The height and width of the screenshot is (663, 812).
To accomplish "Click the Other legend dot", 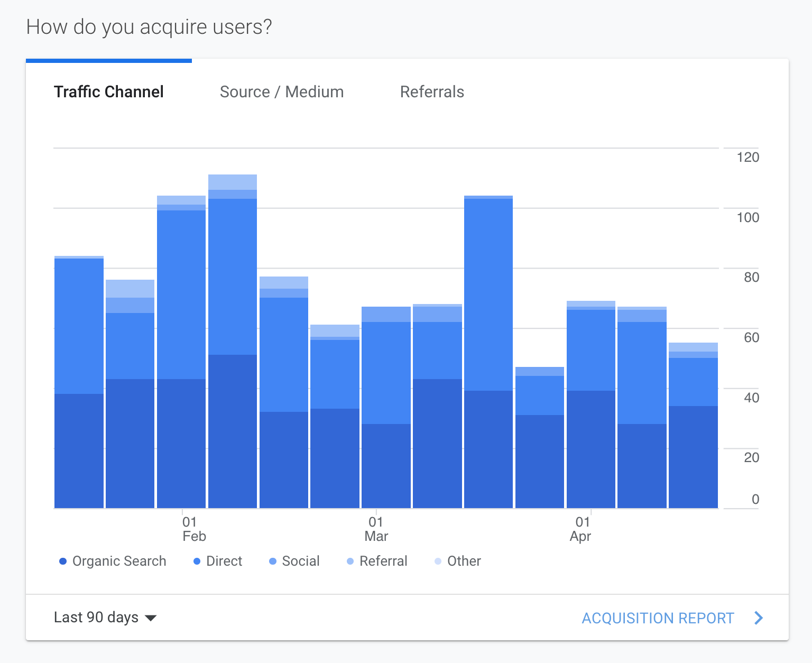I will (438, 561).
